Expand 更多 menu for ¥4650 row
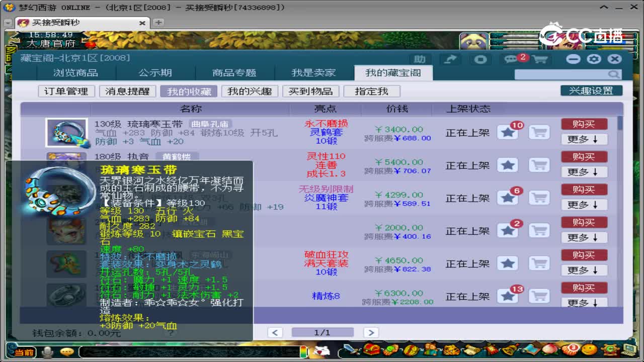 pos(584,270)
